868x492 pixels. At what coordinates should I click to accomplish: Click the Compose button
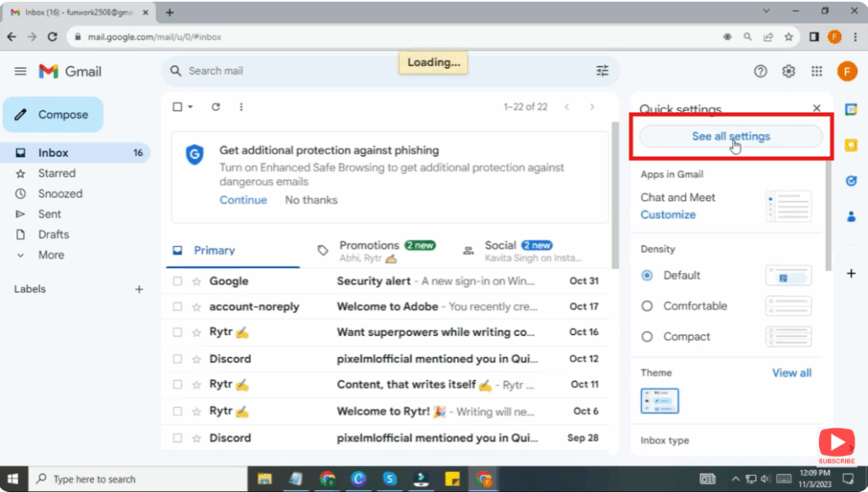pyautogui.click(x=53, y=115)
